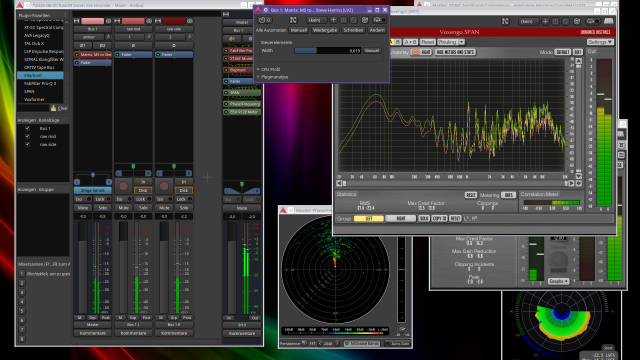Image resolution: width=640 pixels, height=360 pixels.
Task: Open the Routing dropdown in SPAN
Action: [x=451, y=42]
